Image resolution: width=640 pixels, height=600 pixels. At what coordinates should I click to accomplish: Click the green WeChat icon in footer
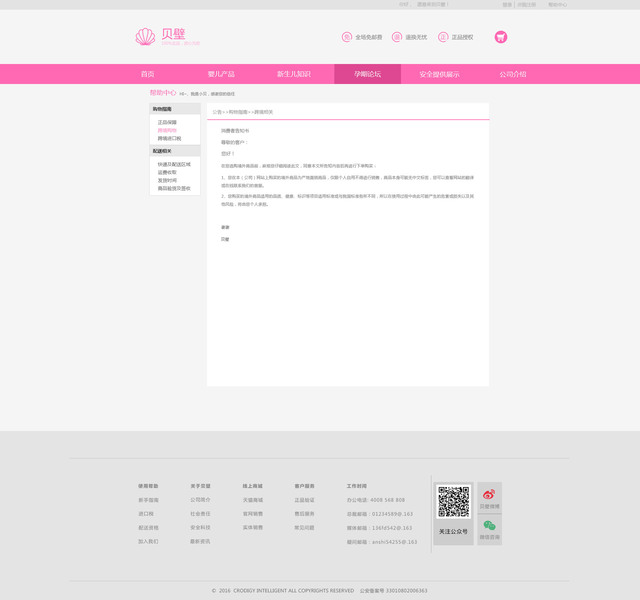click(x=489, y=525)
